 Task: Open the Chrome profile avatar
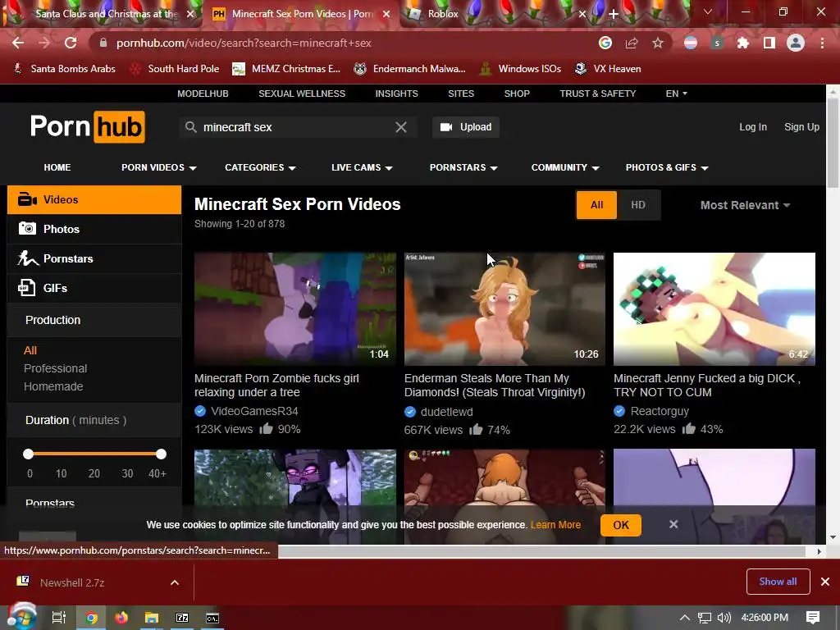tap(796, 43)
